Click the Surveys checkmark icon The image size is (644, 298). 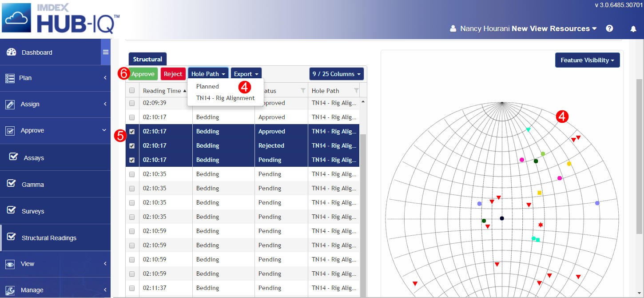pyautogui.click(x=11, y=210)
